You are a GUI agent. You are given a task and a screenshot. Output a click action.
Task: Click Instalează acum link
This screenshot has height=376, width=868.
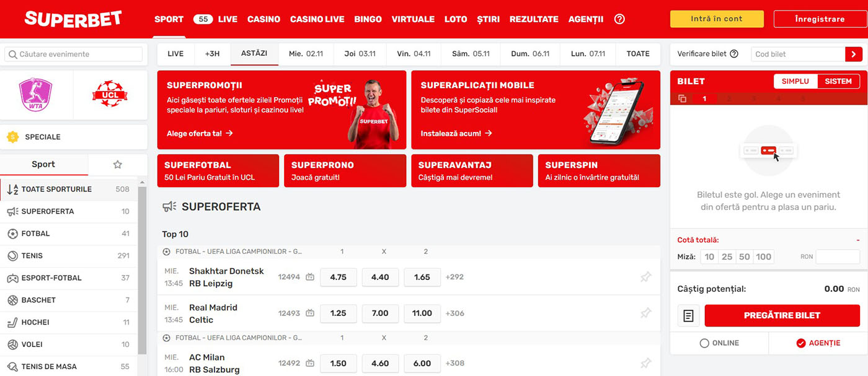456,133
